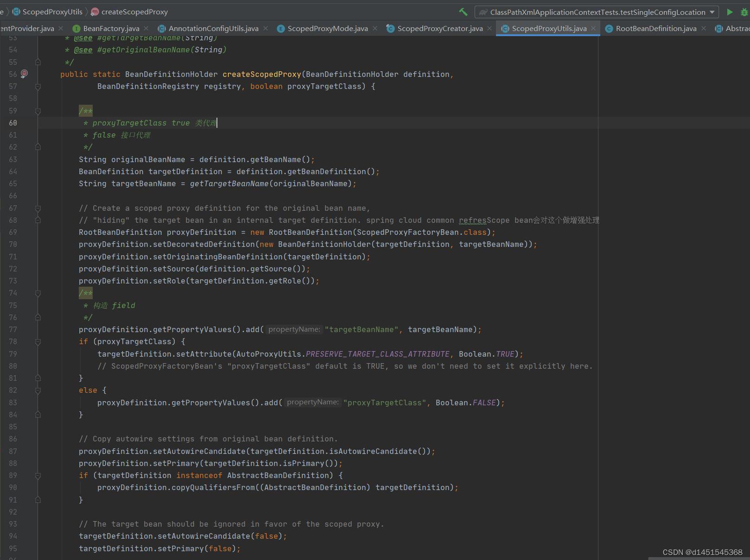Open the ScopedProxyUtils.java tab

tap(549, 29)
